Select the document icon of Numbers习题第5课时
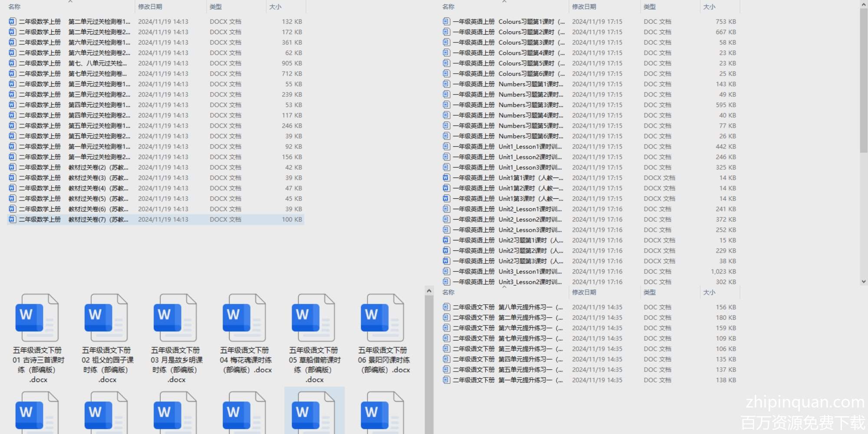The height and width of the screenshot is (434, 868). point(446,125)
